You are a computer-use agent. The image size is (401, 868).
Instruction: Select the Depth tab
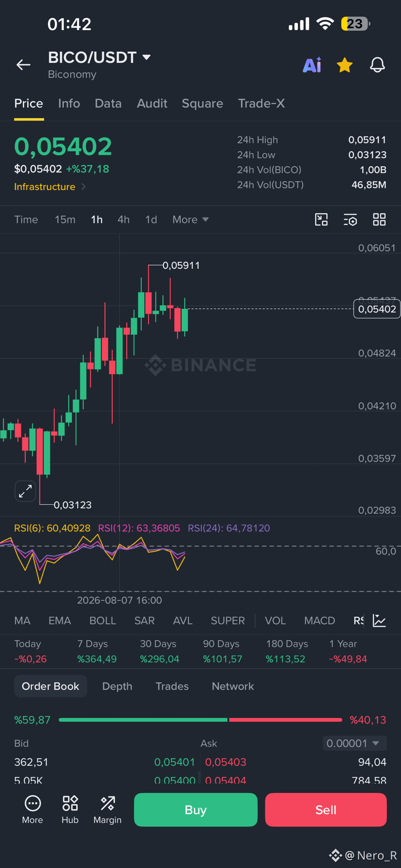coord(117,686)
